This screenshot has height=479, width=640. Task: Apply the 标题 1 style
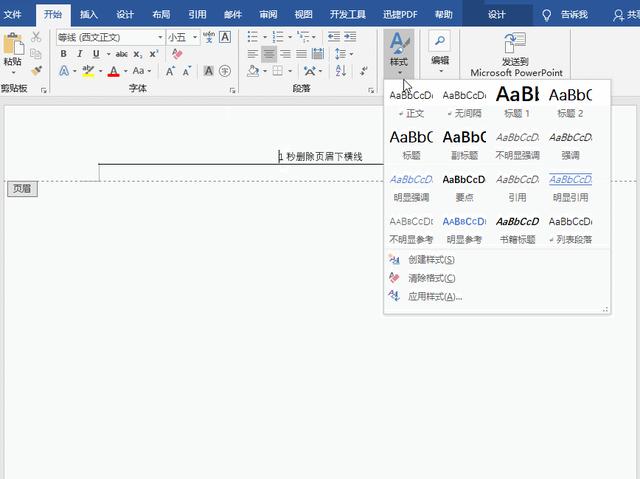click(517, 102)
